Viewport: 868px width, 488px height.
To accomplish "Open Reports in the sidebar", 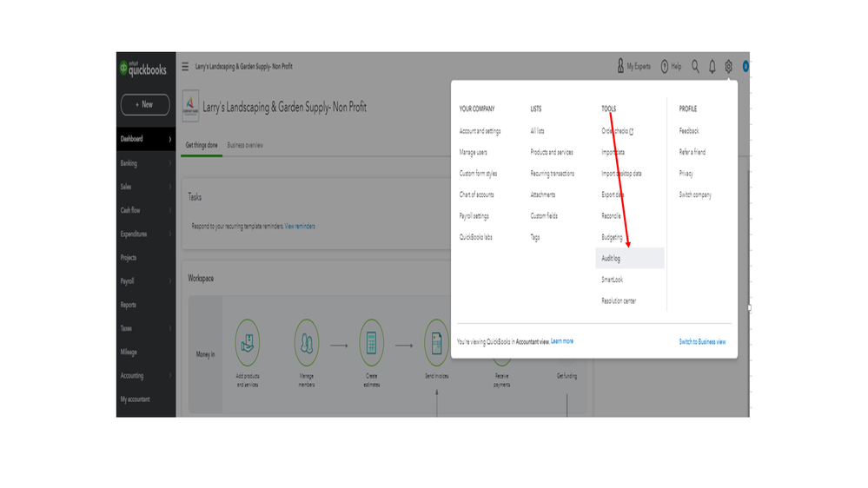I will point(129,305).
